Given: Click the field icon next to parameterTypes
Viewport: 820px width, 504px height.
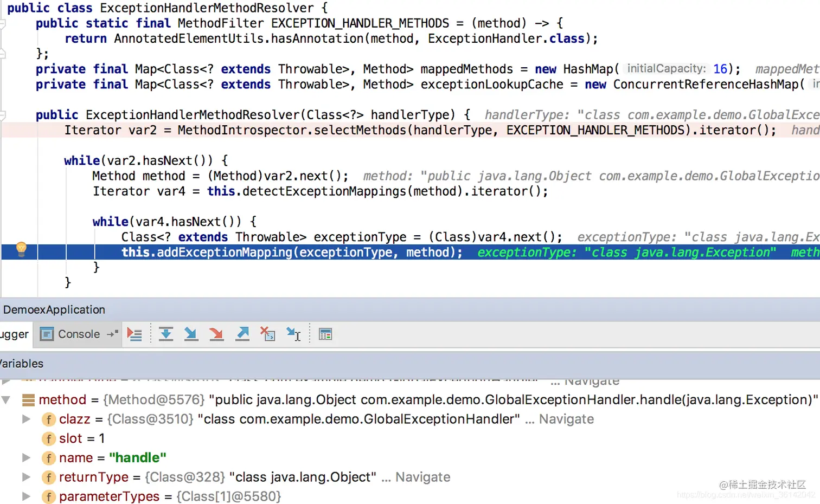Looking at the screenshot, I should tap(49, 496).
